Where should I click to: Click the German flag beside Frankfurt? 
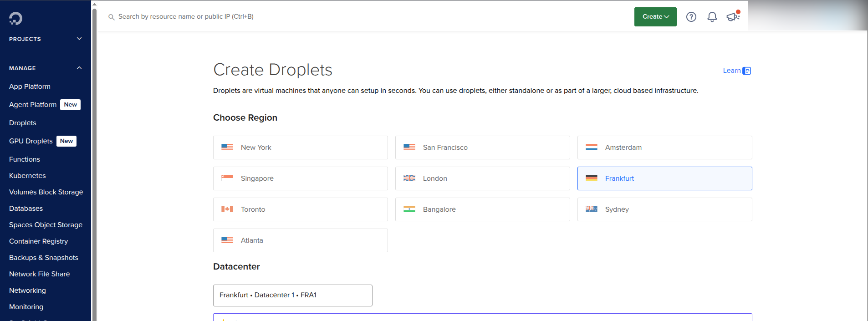[x=592, y=178]
